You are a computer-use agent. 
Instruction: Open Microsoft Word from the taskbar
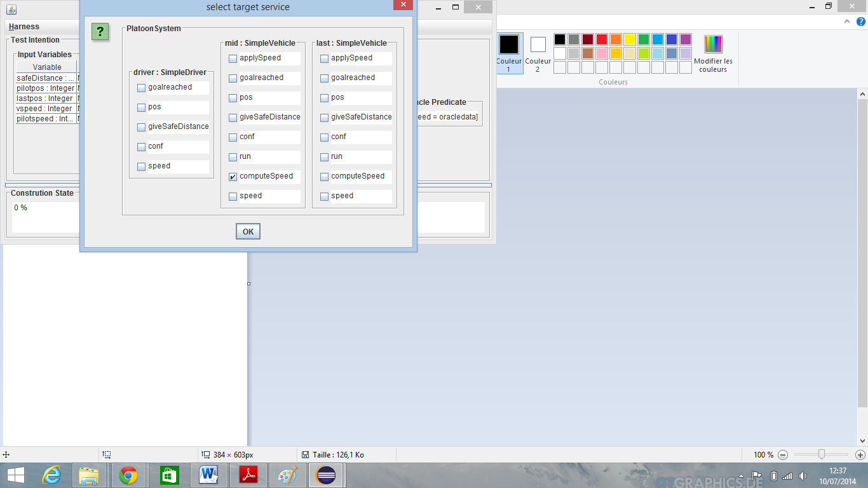[x=208, y=475]
